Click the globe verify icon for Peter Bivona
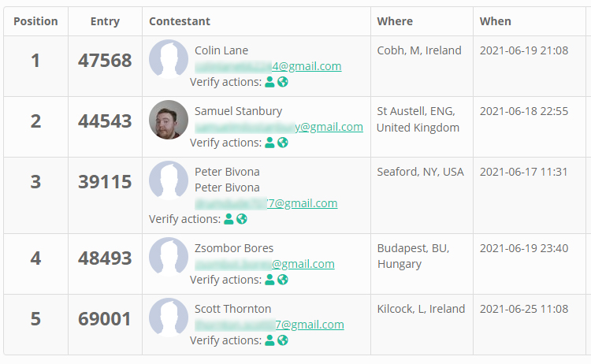This screenshot has height=364, width=591. pos(242,219)
